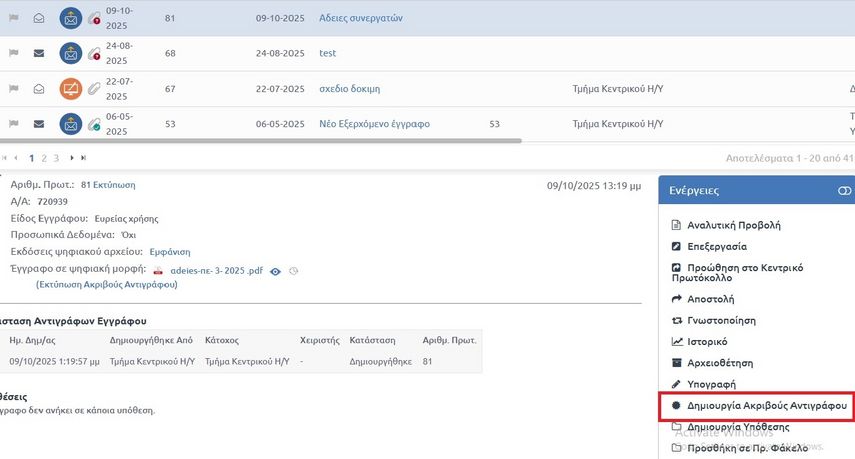Jump to the last page of results
The width and height of the screenshot is (855, 459).
83,158
